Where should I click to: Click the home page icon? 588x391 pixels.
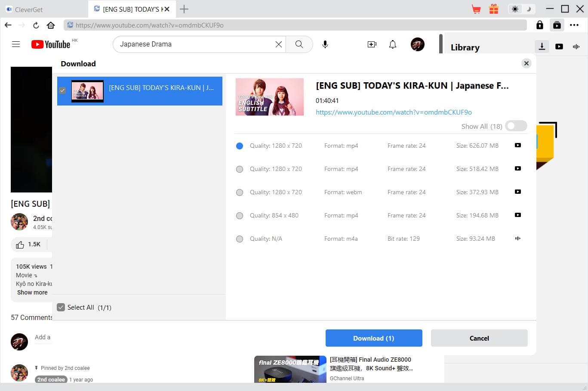[51, 25]
